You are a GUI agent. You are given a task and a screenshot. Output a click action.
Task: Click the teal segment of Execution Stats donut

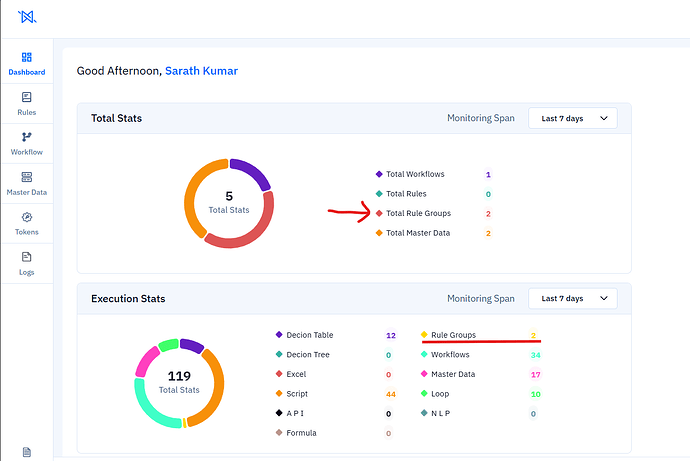(150, 407)
